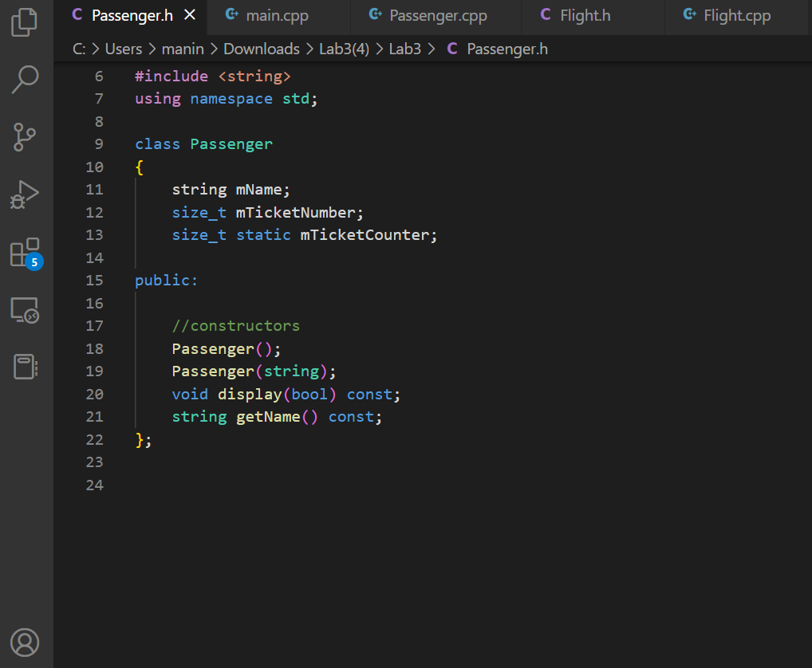Open the Remote Explorer view
This screenshot has width=812, height=668.
click(25, 311)
